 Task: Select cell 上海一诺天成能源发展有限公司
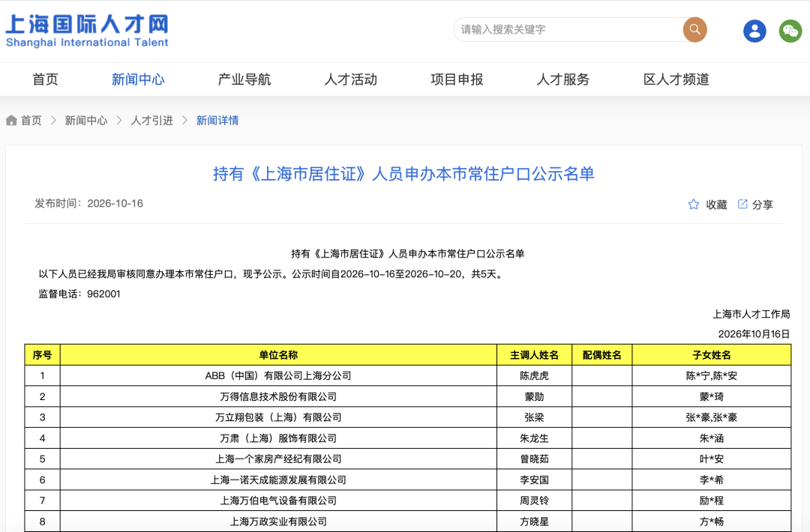tap(278, 480)
